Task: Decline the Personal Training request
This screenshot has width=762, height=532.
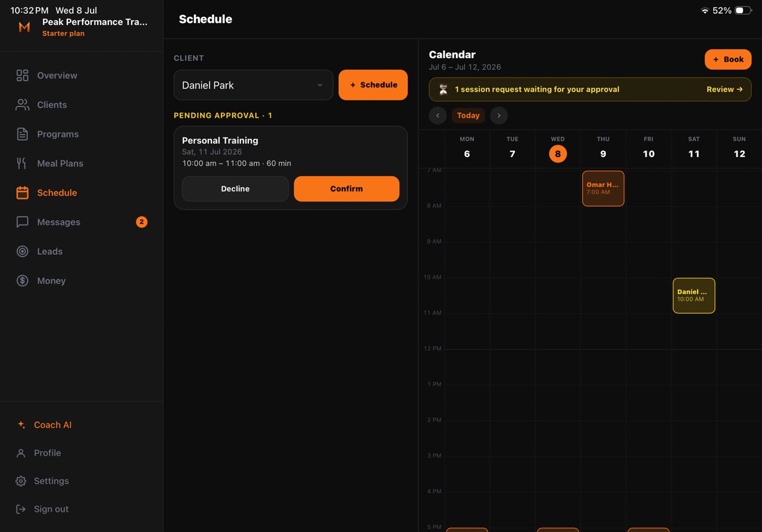Action: 235,189
